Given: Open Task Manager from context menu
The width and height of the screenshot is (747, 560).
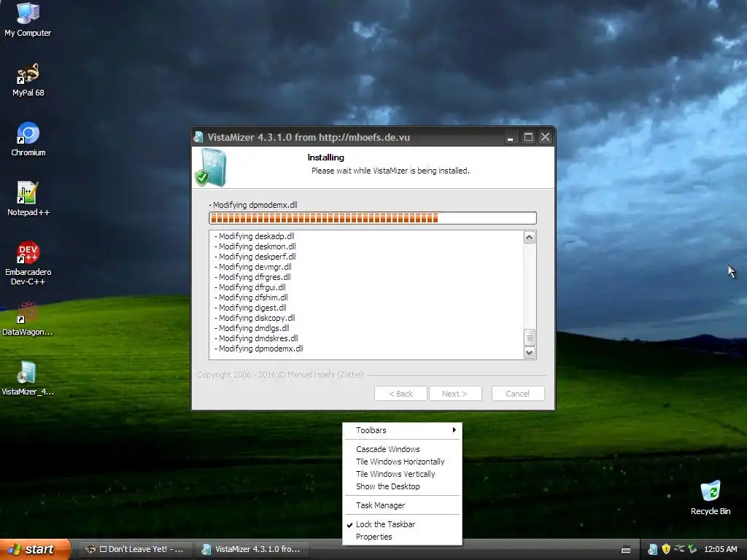Looking at the screenshot, I should pyautogui.click(x=402, y=505).
